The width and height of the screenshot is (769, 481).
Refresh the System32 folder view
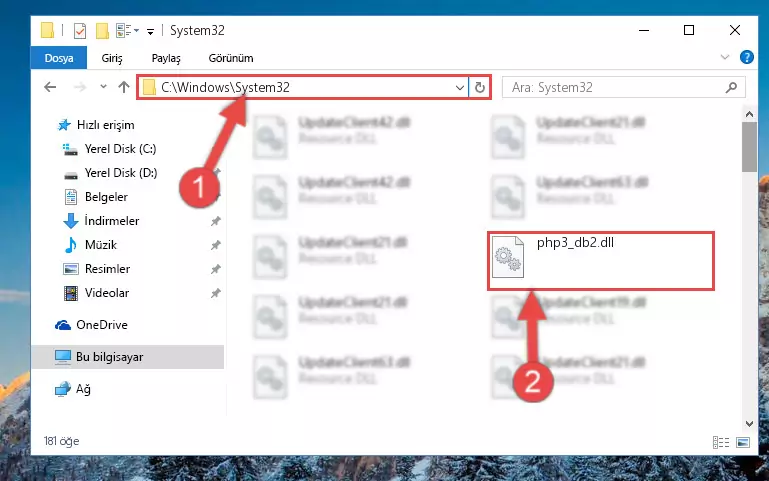click(480, 88)
